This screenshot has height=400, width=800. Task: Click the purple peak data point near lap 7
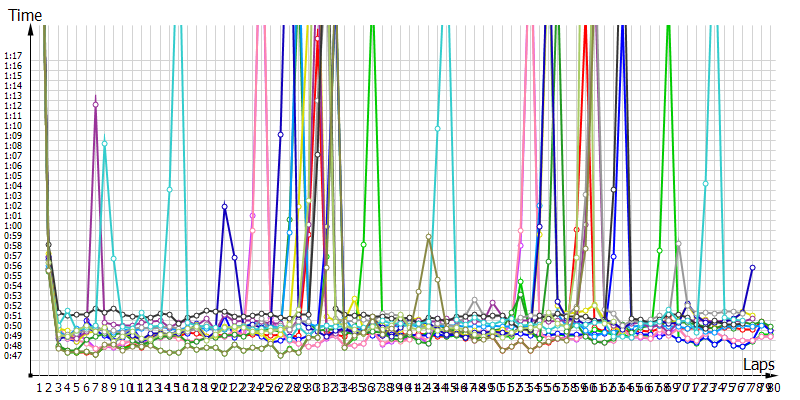pyautogui.click(x=96, y=104)
